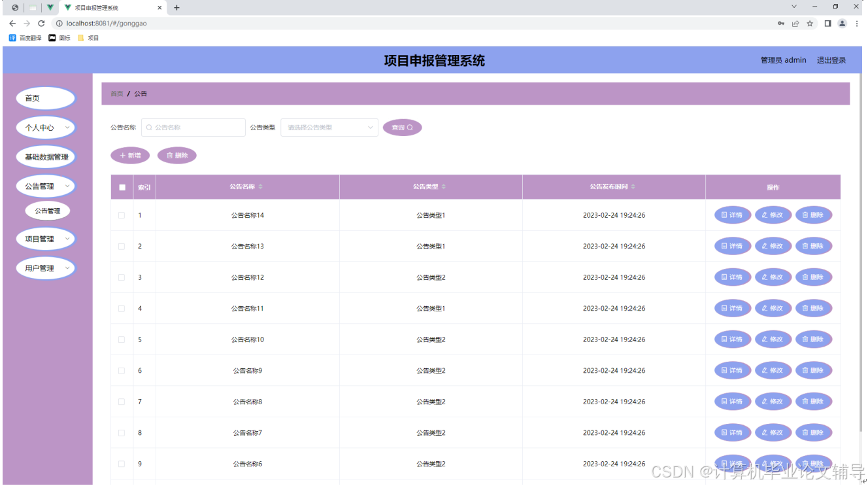Click 退出登录 to log out

831,60
